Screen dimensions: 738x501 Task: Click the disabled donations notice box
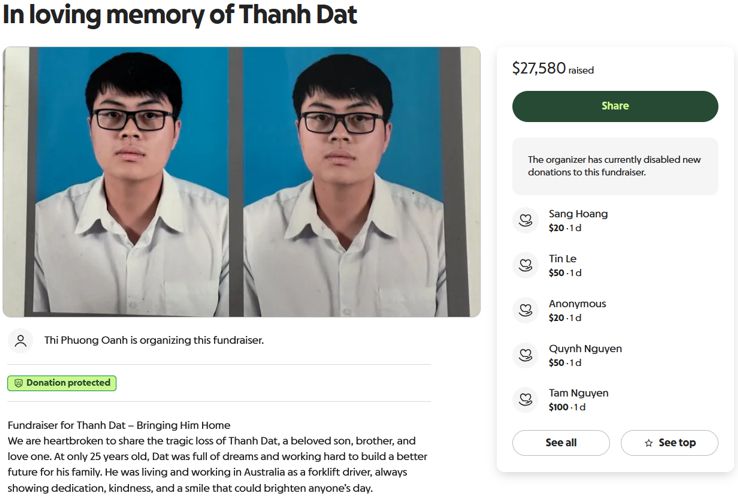coord(615,166)
